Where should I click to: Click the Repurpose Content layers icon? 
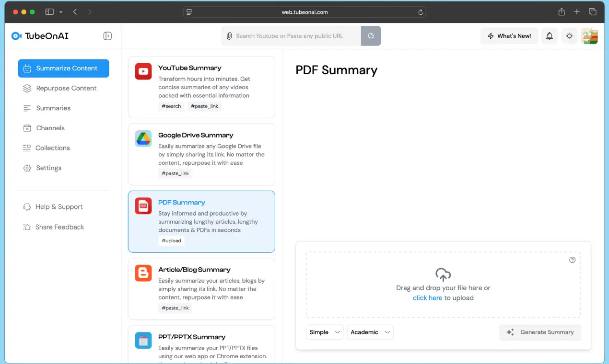click(x=27, y=88)
